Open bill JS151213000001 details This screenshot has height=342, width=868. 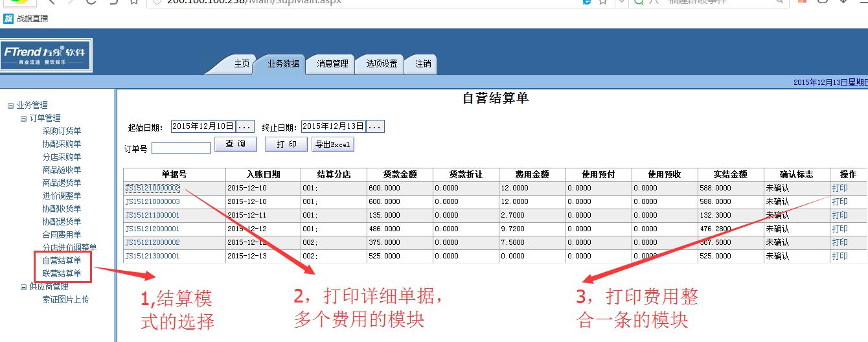152,256
